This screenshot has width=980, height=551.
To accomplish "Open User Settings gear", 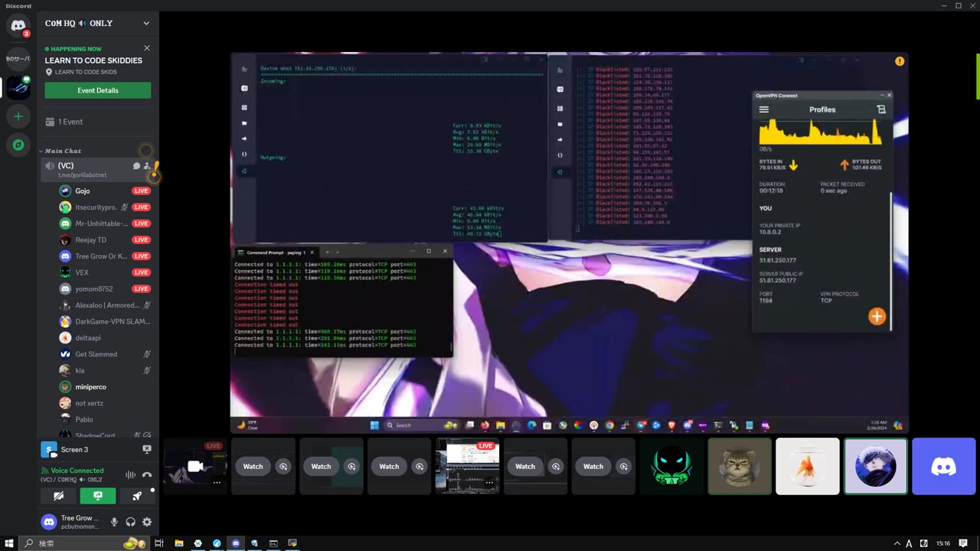I will point(147,522).
